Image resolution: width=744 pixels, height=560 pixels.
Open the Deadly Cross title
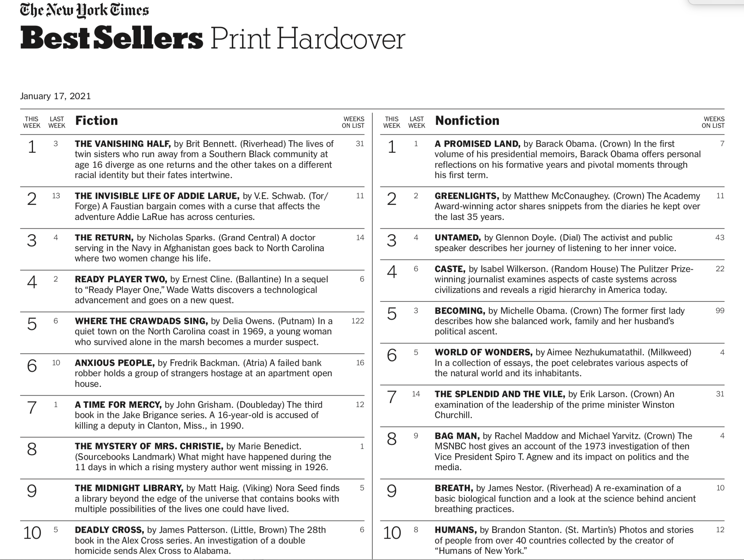[x=109, y=530]
